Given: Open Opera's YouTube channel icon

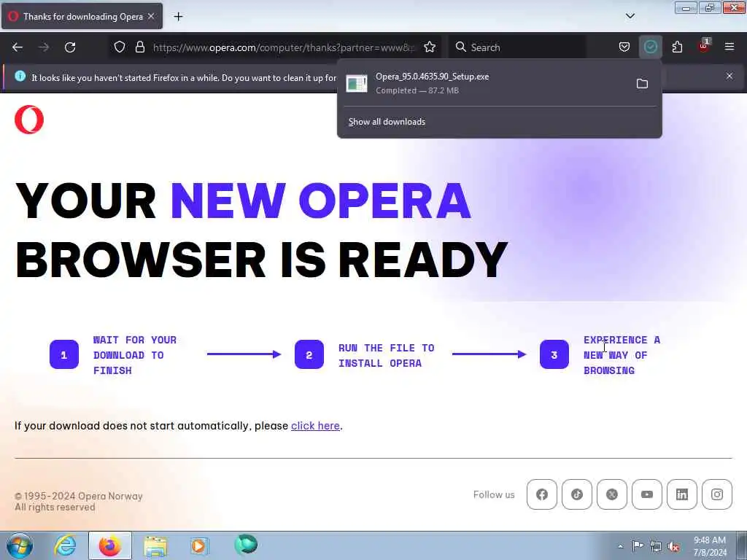Looking at the screenshot, I should pos(647,494).
